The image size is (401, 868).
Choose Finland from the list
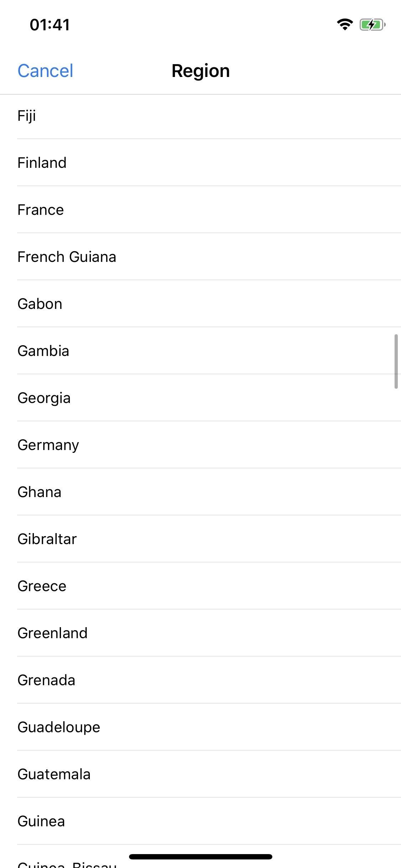pos(200,163)
